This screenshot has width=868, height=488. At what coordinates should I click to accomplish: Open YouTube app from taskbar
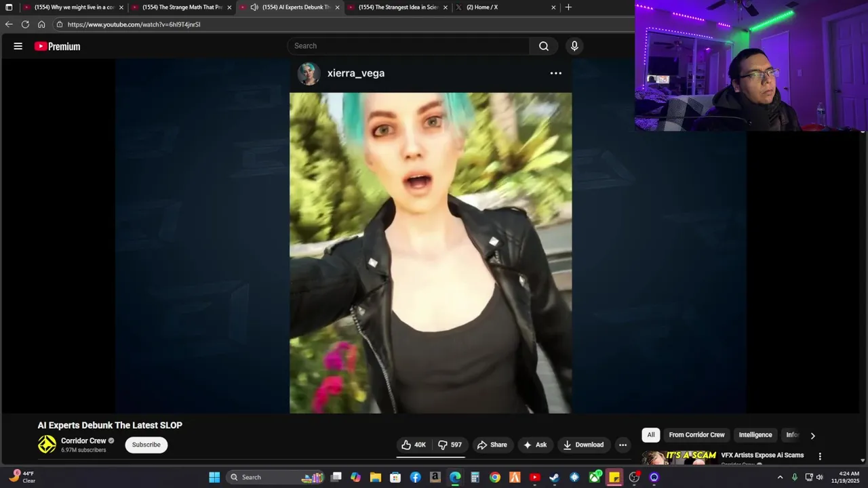click(534, 477)
